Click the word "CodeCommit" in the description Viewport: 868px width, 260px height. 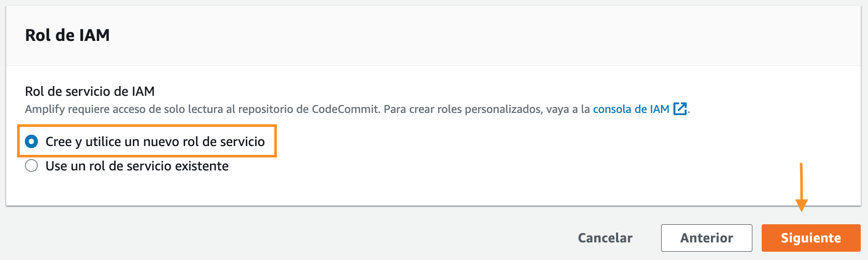click(345, 109)
